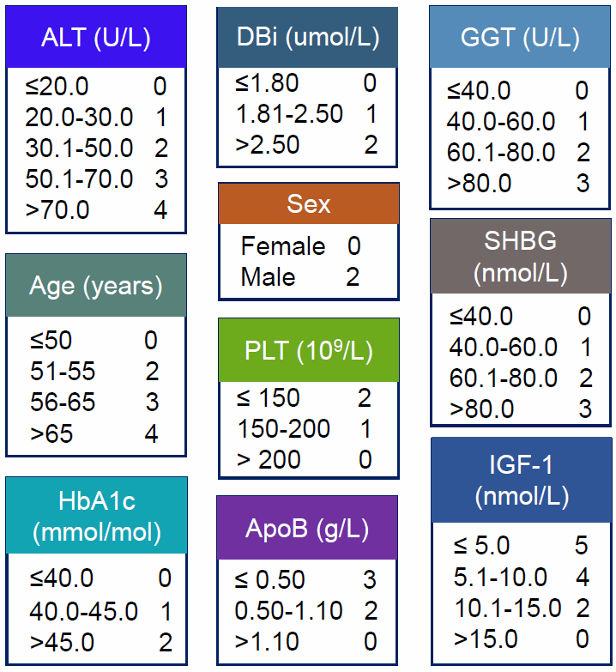Image resolution: width=616 pixels, height=672 pixels.
Task: Select the HbA1c (mmol/mol) header
Action: click(96, 516)
